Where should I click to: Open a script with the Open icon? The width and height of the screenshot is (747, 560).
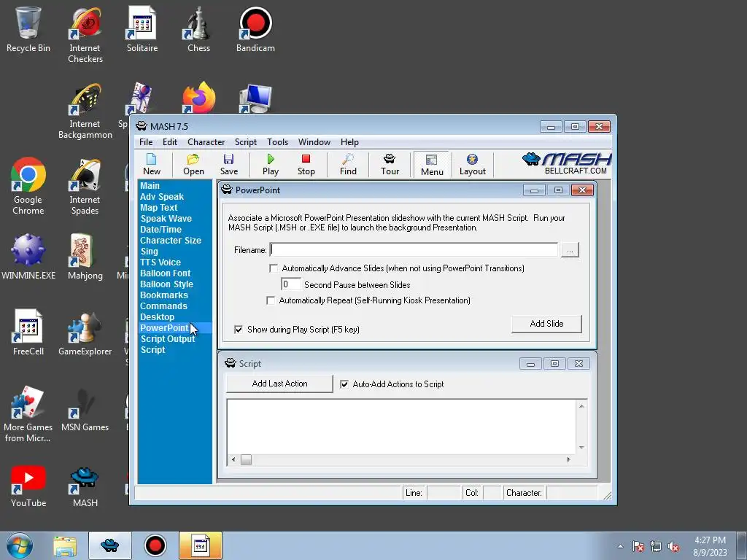(x=193, y=164)
